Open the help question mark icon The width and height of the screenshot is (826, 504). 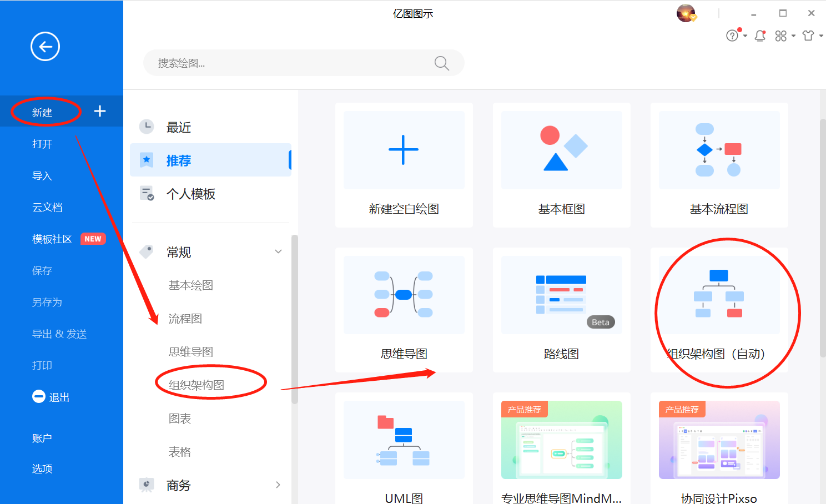pos(732,36)
